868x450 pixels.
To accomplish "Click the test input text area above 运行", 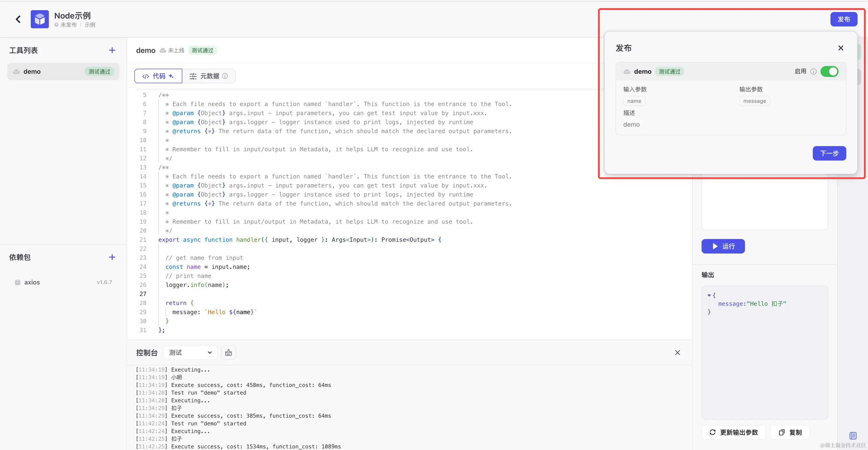I will (x=765, y=202).
